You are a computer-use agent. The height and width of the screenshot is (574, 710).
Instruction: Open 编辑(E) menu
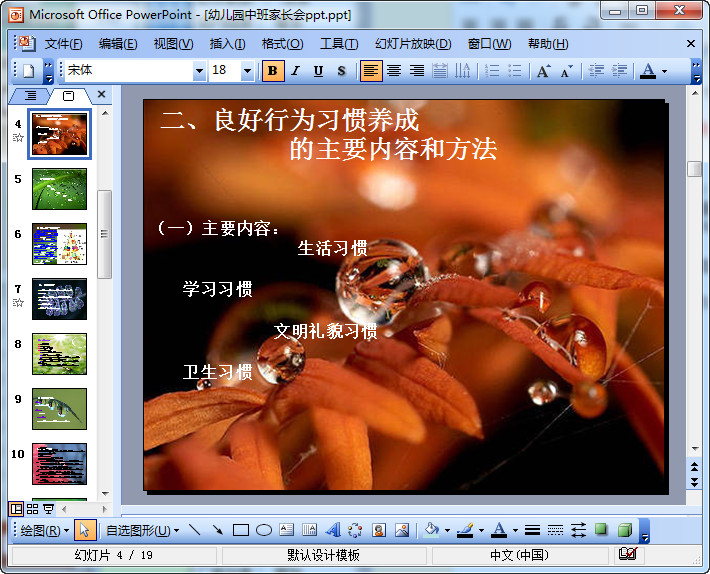118,44
